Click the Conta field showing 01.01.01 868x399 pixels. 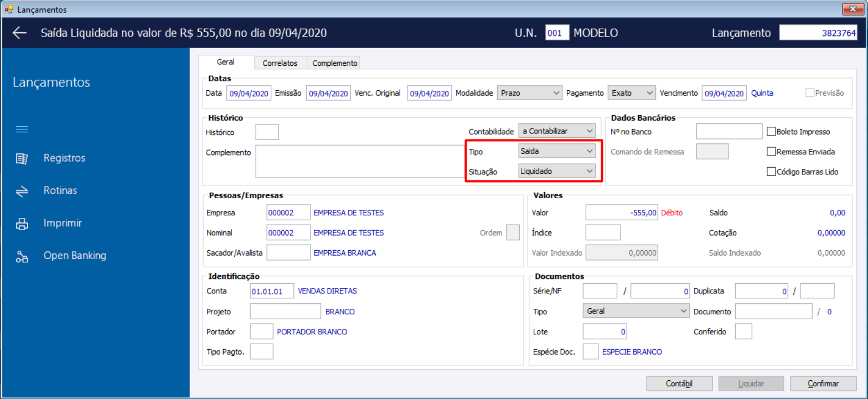[272, 291]
